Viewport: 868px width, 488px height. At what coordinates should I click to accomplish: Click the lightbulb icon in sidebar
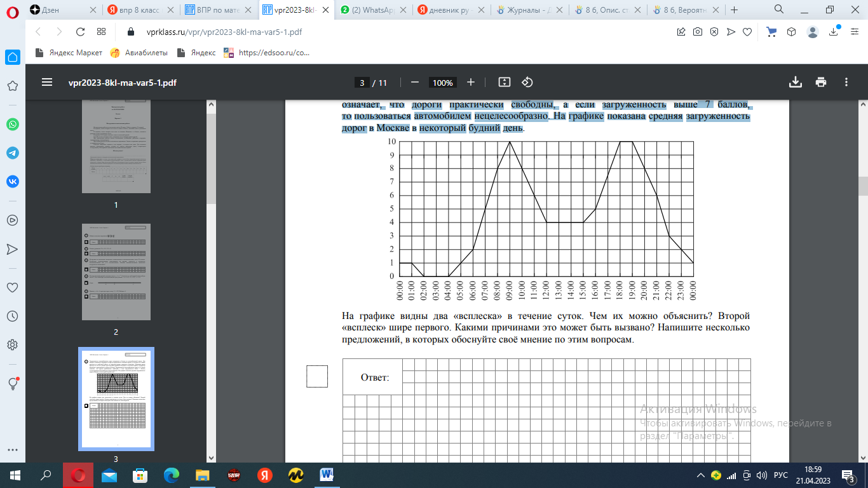tap(12, 383)
